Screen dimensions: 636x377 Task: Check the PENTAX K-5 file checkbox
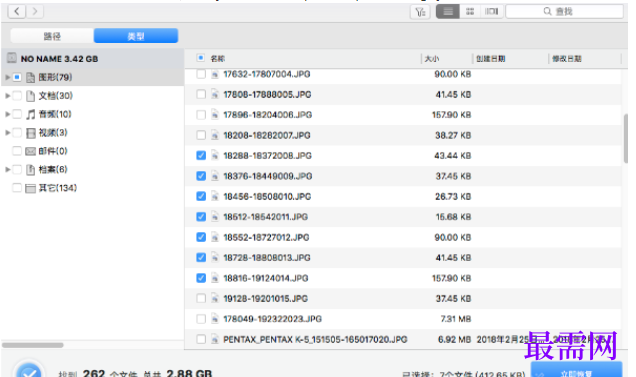click(201, 339)
